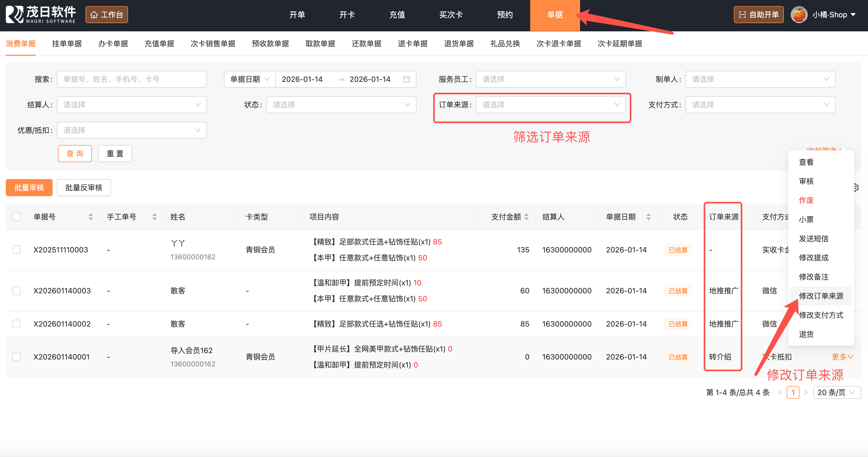Toggle the select-all rows checkbox

click(x=16, y=217)
